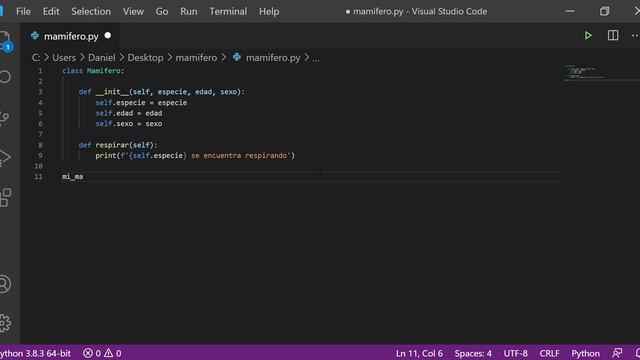
Task: Click 'self.sexo = sexo' line
Action: (x=129, y=124)
